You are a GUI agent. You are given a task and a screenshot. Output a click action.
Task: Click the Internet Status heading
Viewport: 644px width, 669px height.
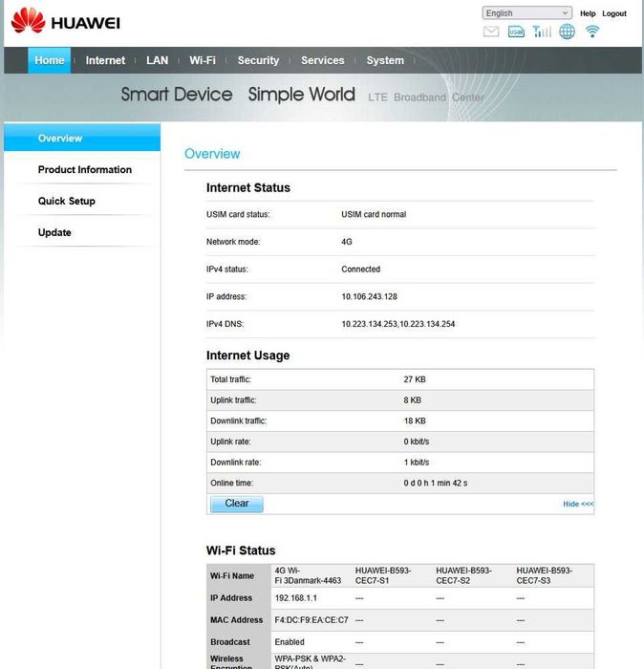coord(248,187)
